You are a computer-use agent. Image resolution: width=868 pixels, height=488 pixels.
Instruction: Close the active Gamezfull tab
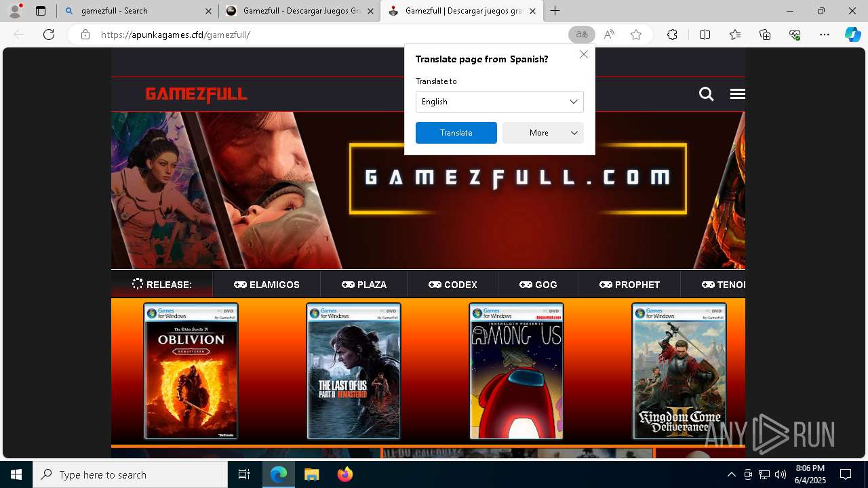pos(532,11)
